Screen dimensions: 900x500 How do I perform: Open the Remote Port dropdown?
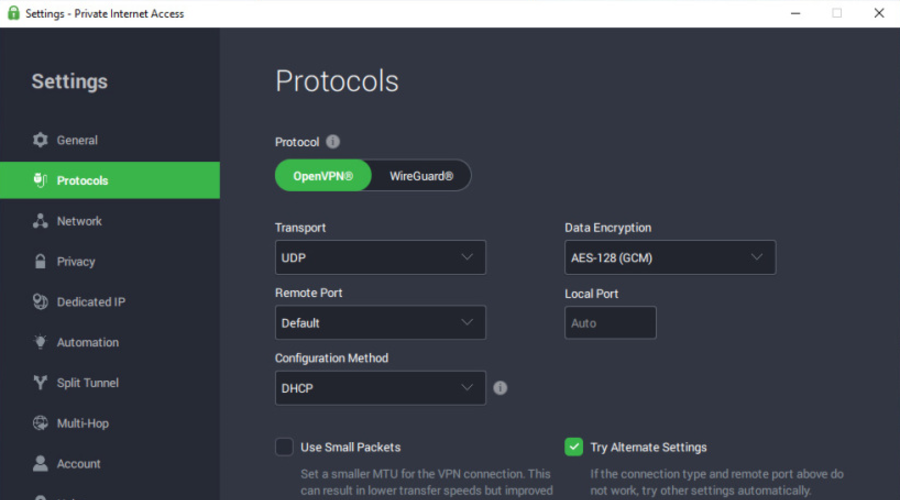(x=380, y=323)
